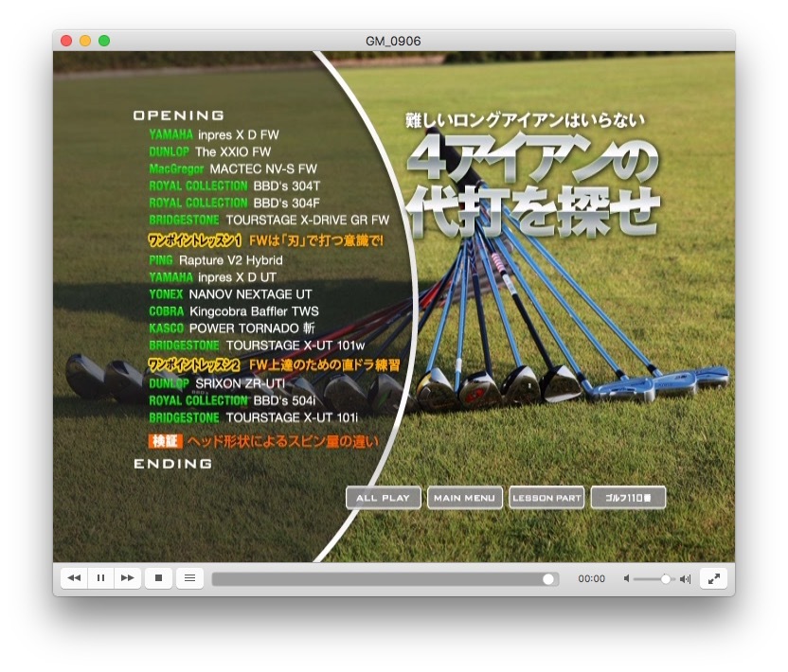Screen dimensions: 788x672
Task: Open the LESSON PART button
Action: (546, 498)
